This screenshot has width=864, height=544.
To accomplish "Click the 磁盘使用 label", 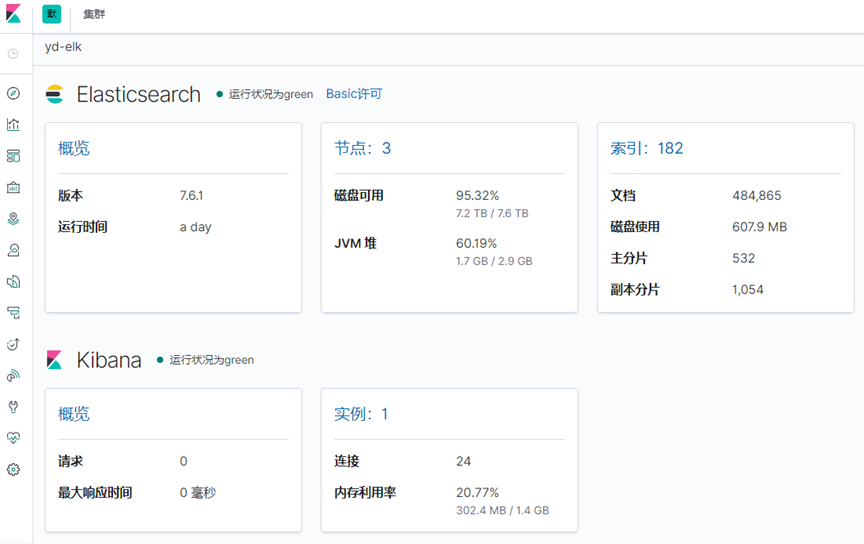I will [x=635, y=227].
